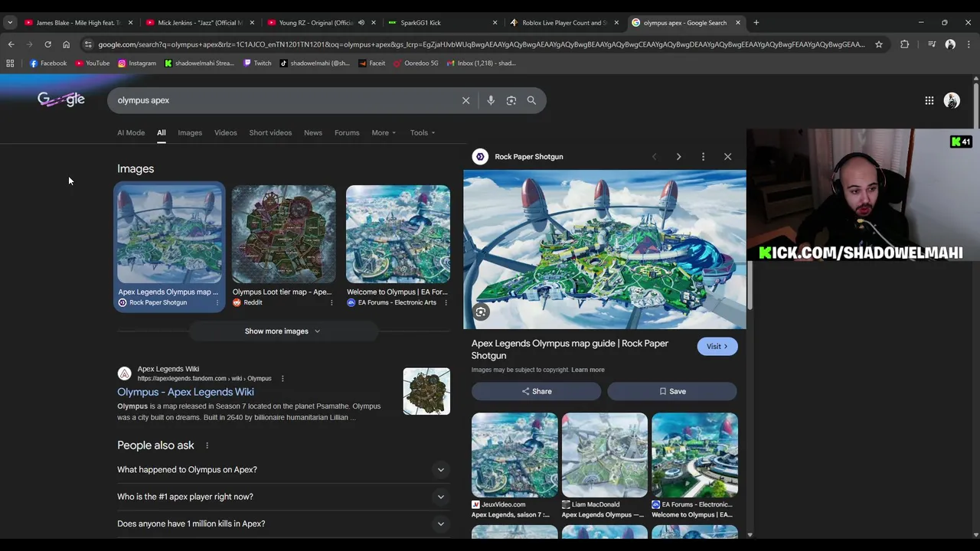Open a new browser tab
This screenshot has height=551, width=980.
756,22
